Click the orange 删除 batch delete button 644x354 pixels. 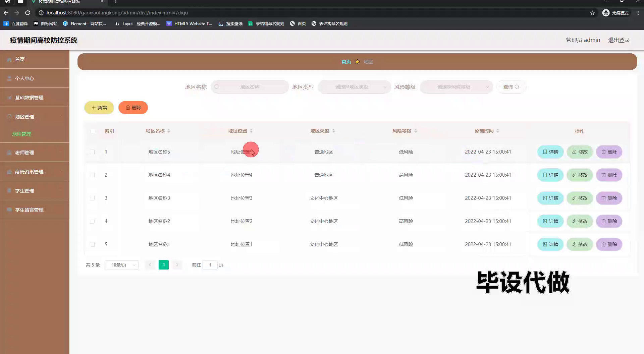[x=133, y=108]
